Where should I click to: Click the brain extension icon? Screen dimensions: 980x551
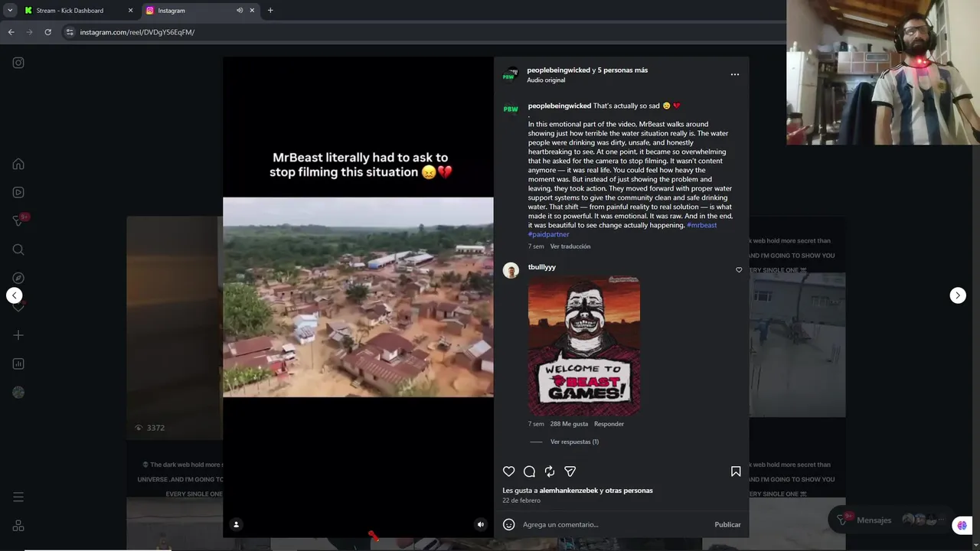pyautogui.click(x=962, y=525)
